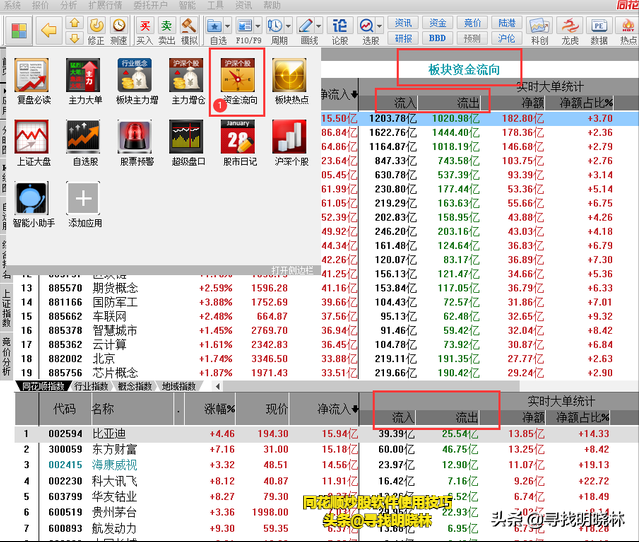Screen dimensions: 639x542
Task: Open 分析 menu
Action: pyautogui.click(x=68, y=5)
